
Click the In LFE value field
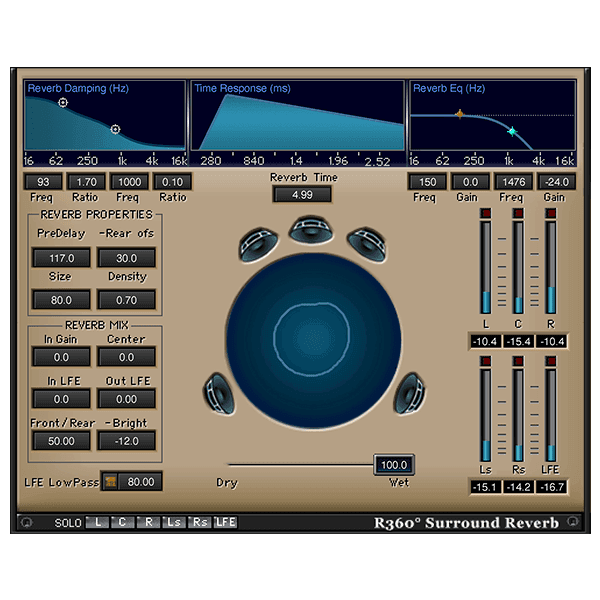(62, 399)
